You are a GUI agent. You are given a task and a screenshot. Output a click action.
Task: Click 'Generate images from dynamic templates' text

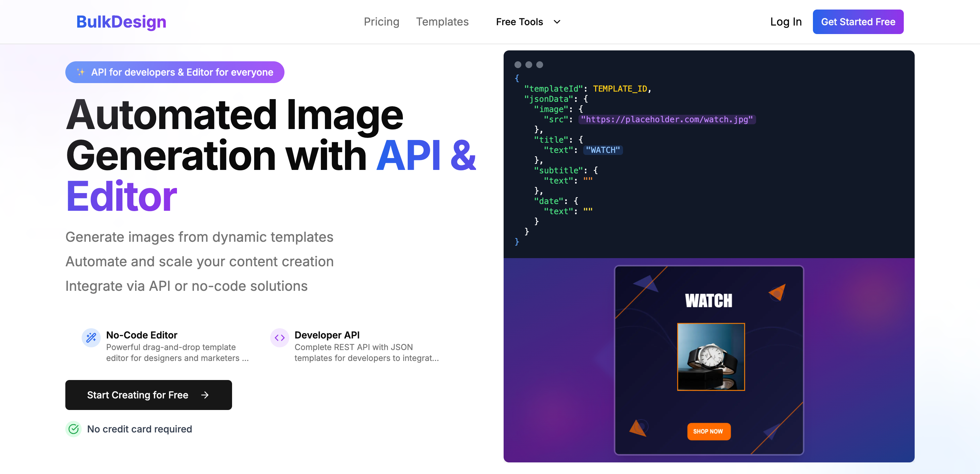coord(199,237)
